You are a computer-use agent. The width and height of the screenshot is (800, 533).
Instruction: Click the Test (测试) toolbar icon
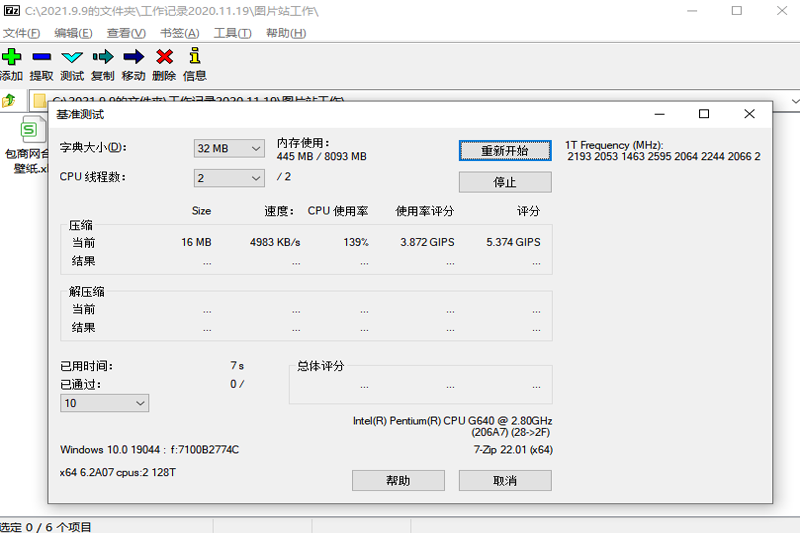click(x=72, y=57)
